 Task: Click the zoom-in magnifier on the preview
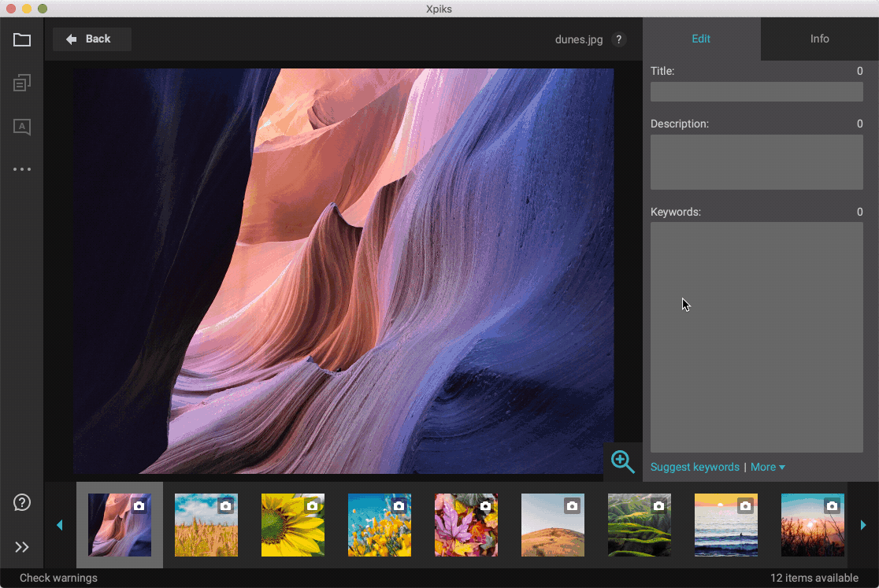tap(622, 462)
